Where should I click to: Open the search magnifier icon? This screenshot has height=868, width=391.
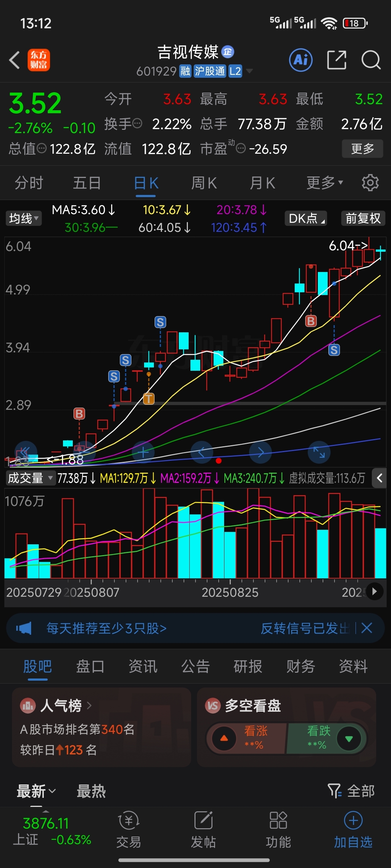(x=371, y=60)
